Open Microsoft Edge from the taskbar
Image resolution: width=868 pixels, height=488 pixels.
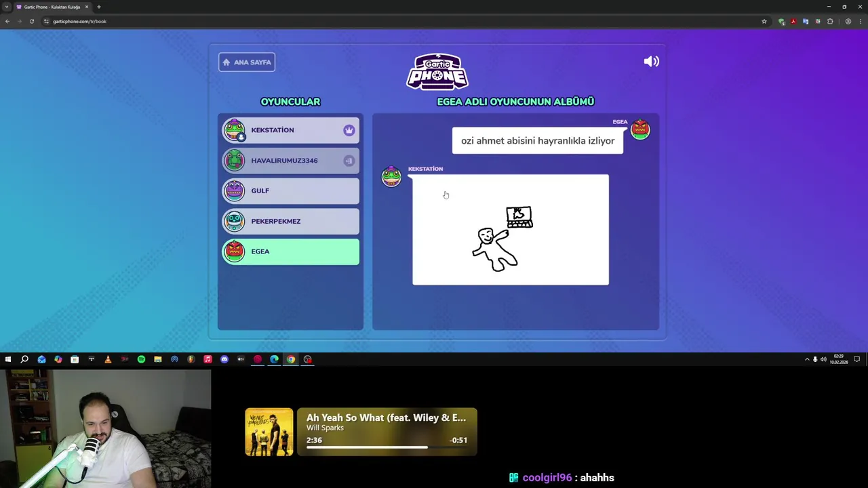coord(274,359)
